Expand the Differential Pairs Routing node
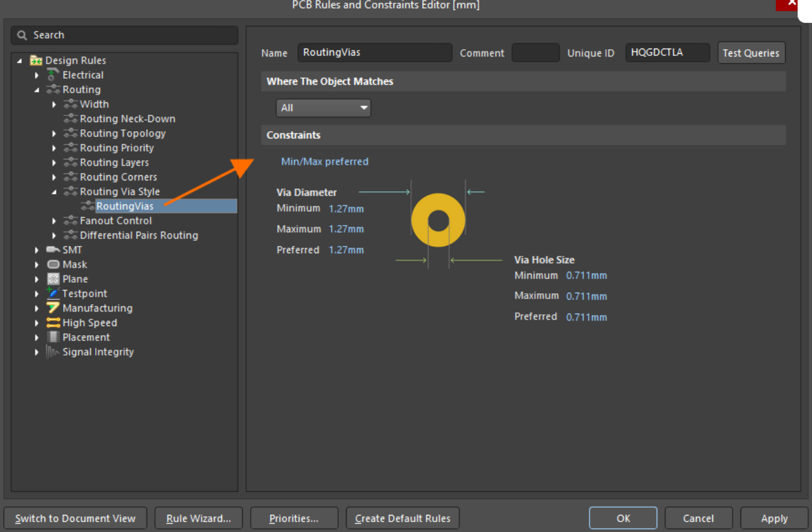The height and width of the screenshot is (532, 812). (x=54, y=235)
